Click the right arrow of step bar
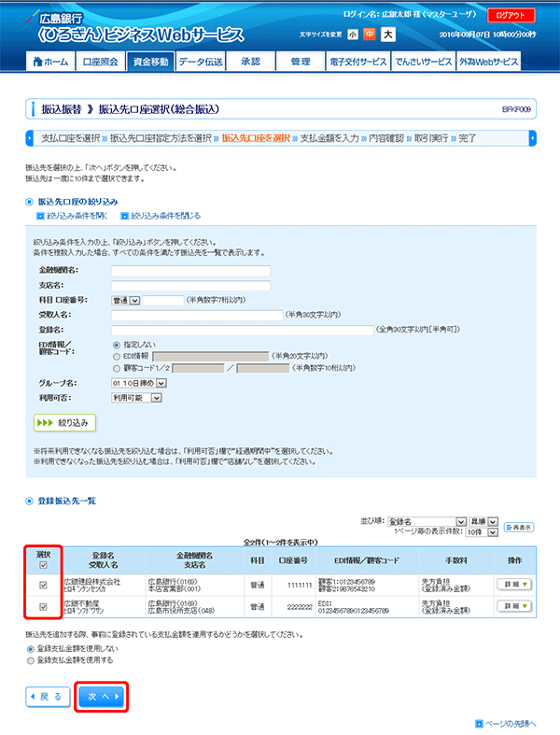Viewport: 560px width, 735px height. click(532, 138)
